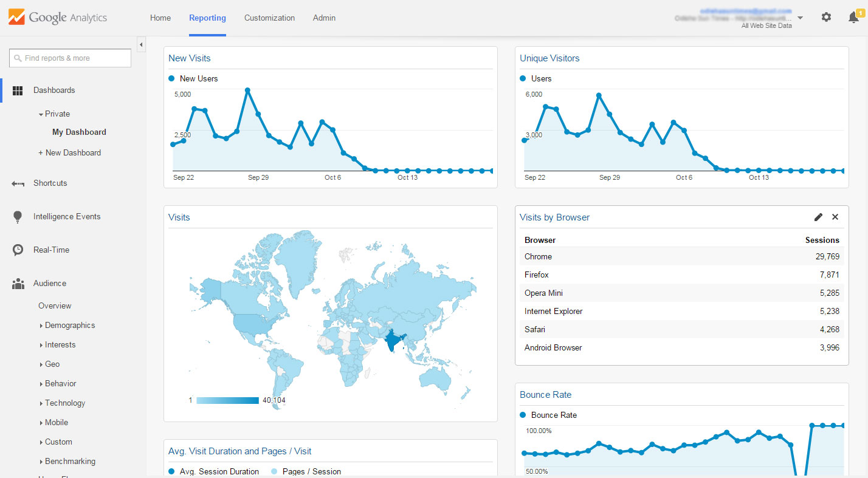This screenshot has width=868, height=478.
Task: Click the Audience people icon
Action: 18,284
